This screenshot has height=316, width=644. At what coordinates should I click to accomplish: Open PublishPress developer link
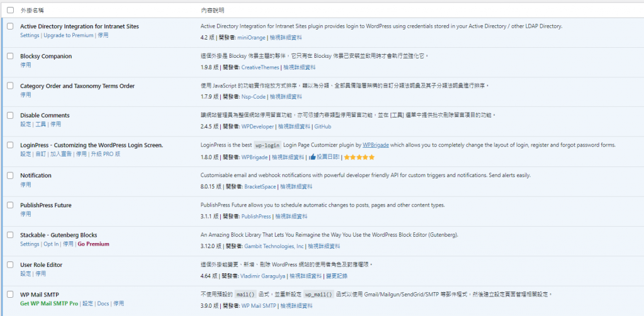click(257, 216)
